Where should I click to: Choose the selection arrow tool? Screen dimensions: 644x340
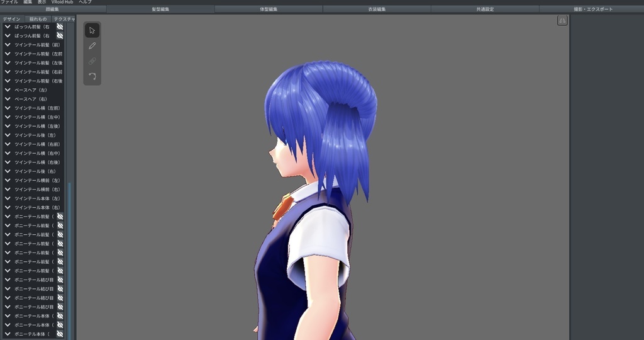[92, 30]
